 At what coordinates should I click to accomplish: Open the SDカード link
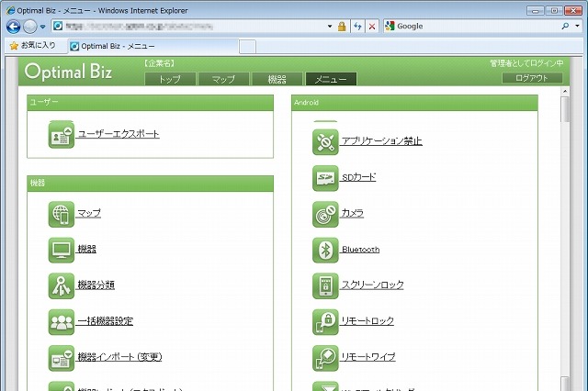pos(358,177)
